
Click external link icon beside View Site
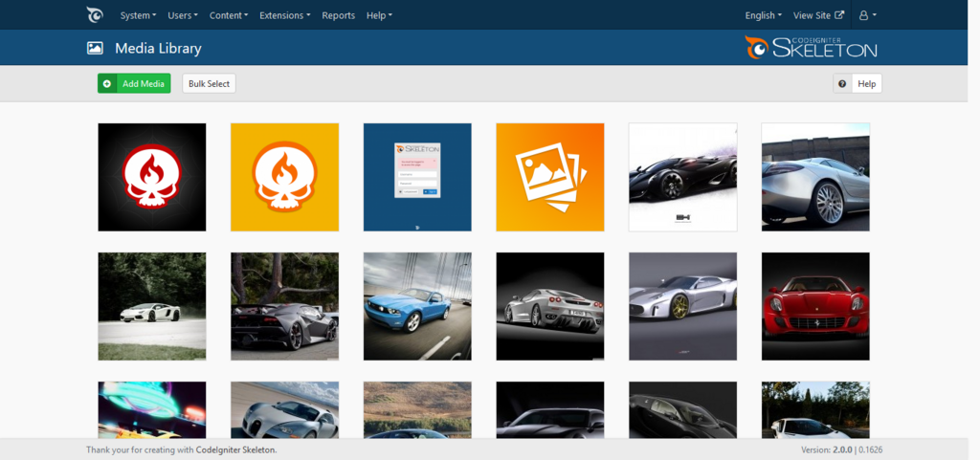point(840,15)
